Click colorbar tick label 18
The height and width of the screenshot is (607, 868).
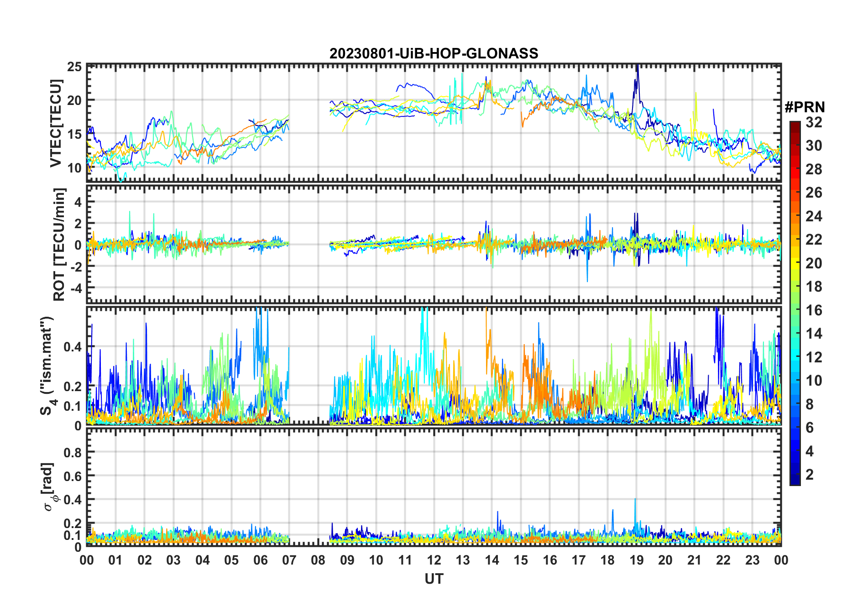(814, 287)
